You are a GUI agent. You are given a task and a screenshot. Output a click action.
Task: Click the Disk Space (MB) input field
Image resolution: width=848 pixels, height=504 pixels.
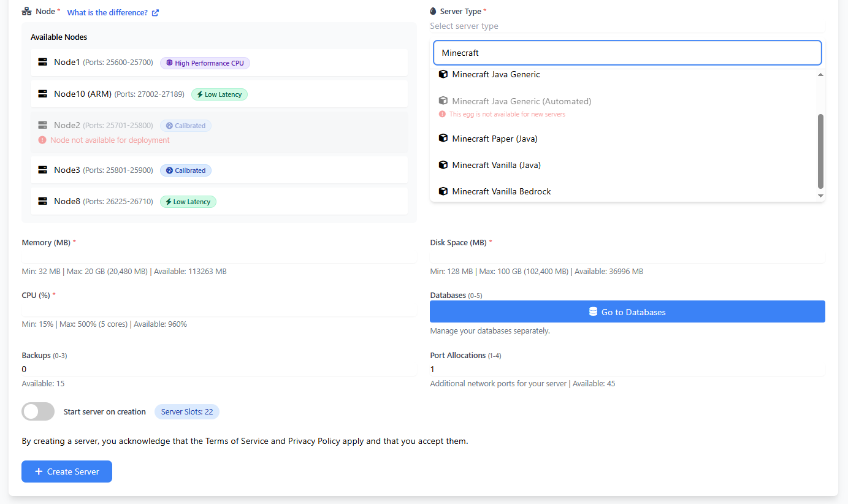(x=627, y=256)
